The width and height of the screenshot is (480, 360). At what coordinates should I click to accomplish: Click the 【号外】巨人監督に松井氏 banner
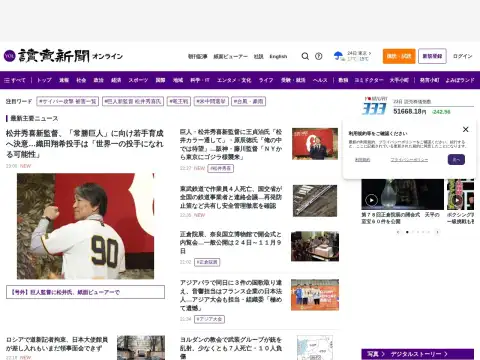click(x=85, y=292)
